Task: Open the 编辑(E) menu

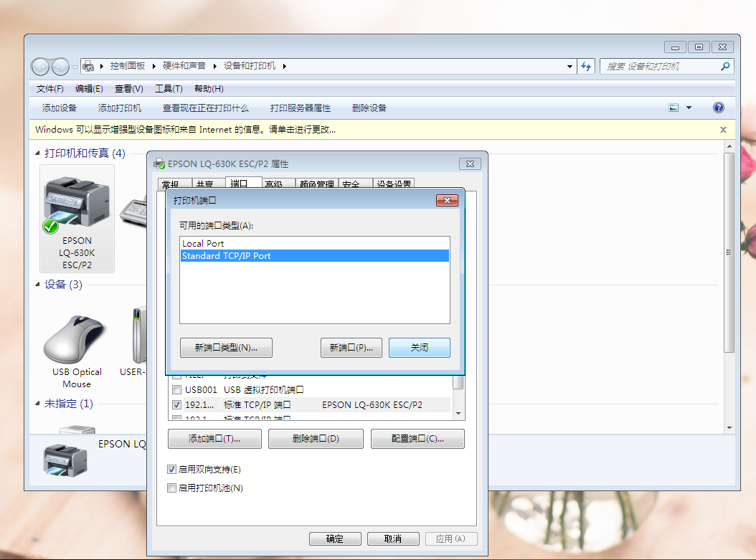Action: tap(89, 89)
